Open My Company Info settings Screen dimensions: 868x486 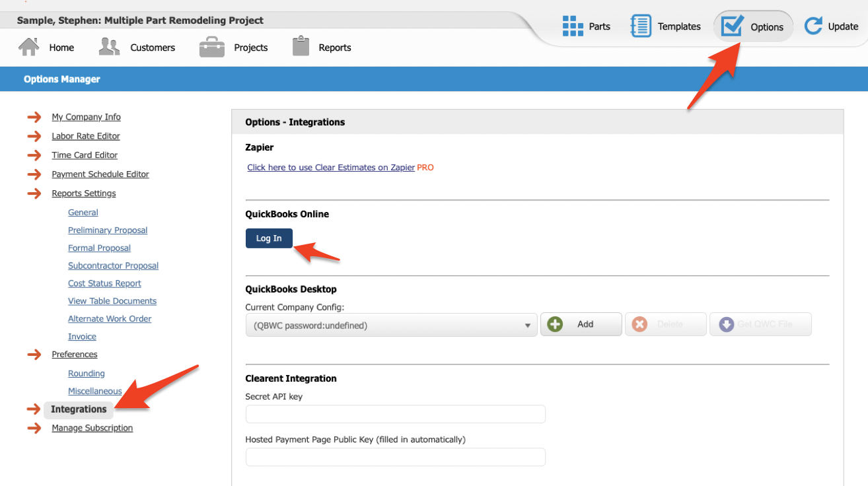(x=86, y=117)
